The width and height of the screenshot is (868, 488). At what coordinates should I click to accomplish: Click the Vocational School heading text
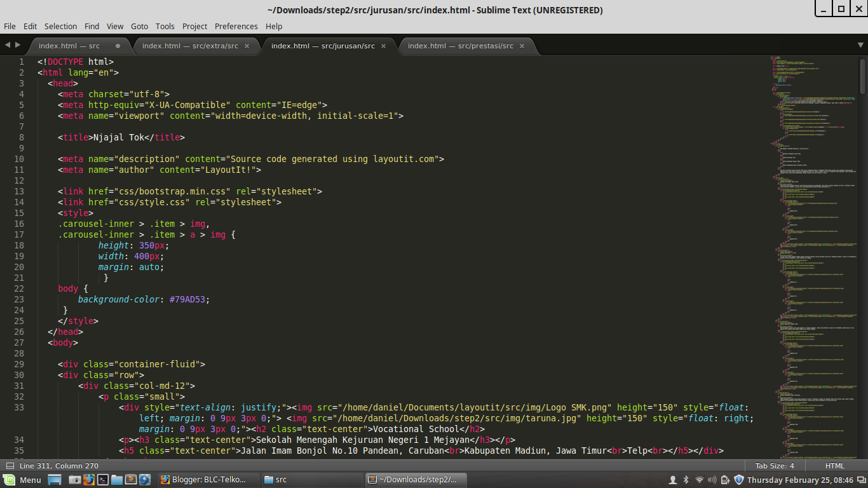coord(416,429)
